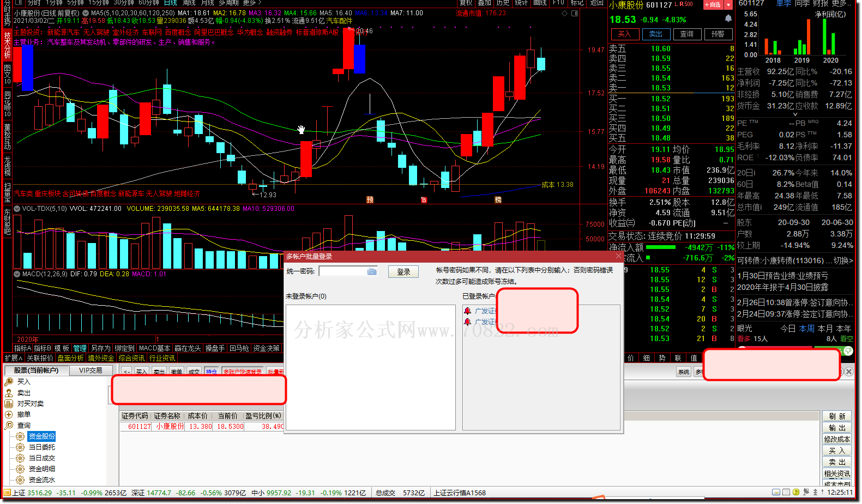Image resolution: width=862 pixels, height=504 pixels.
Task: Click the 预 marker on chart bottom
Action: 370,200
